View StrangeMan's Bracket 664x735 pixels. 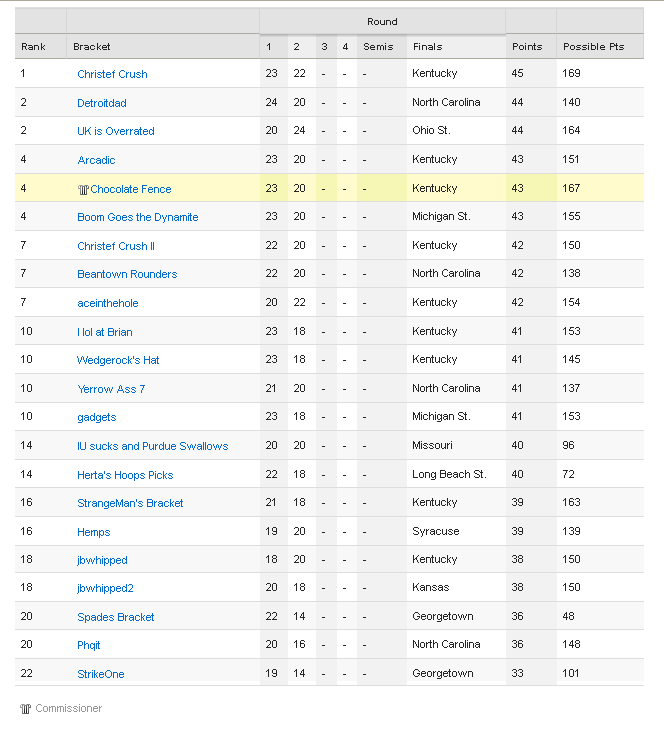coord(130,503)
